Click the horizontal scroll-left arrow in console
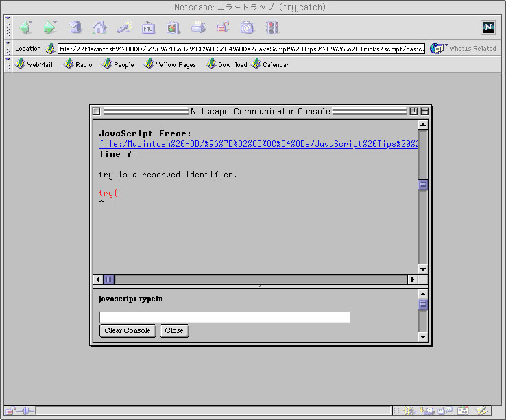 pos(98,280)
